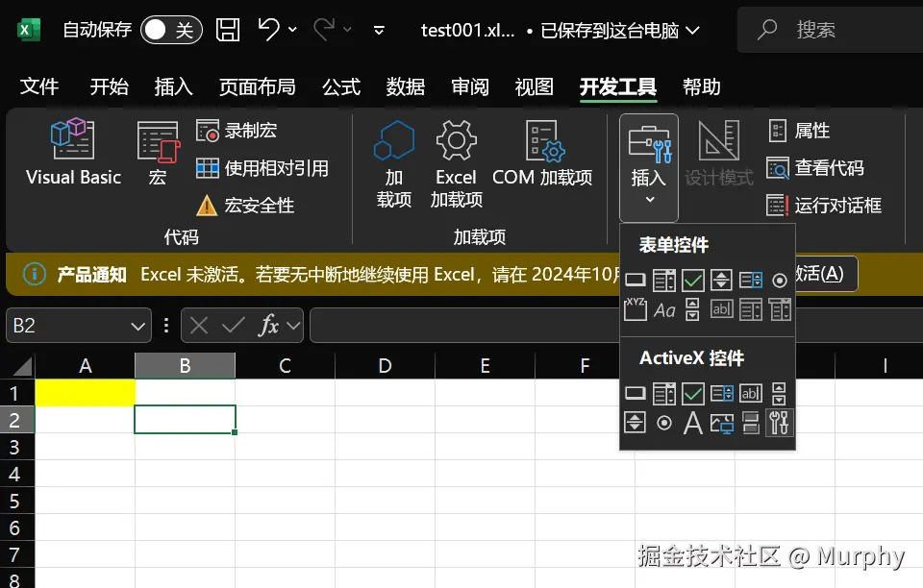Screen dimensions: 923x588
Task: Expand the redo dropdown arrow
Action: 347,30
